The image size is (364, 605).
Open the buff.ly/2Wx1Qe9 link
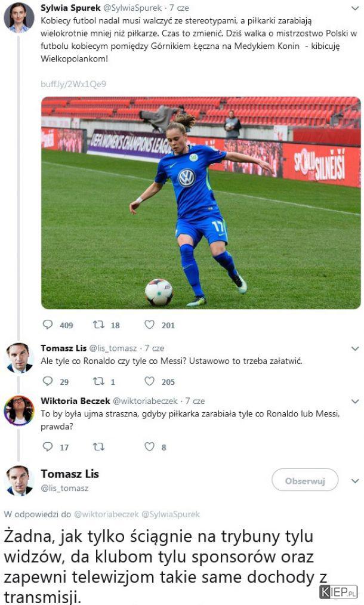tap(73, 84)
